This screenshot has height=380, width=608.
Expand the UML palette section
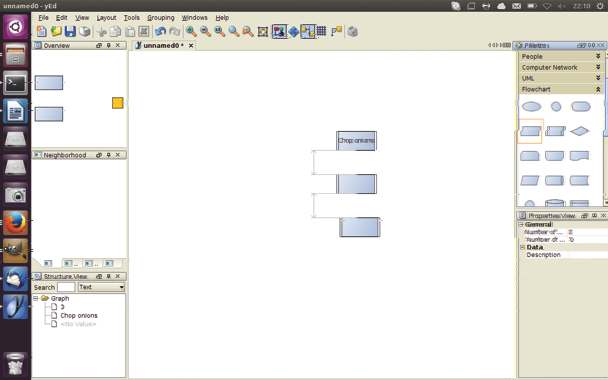tap(561, 78)
